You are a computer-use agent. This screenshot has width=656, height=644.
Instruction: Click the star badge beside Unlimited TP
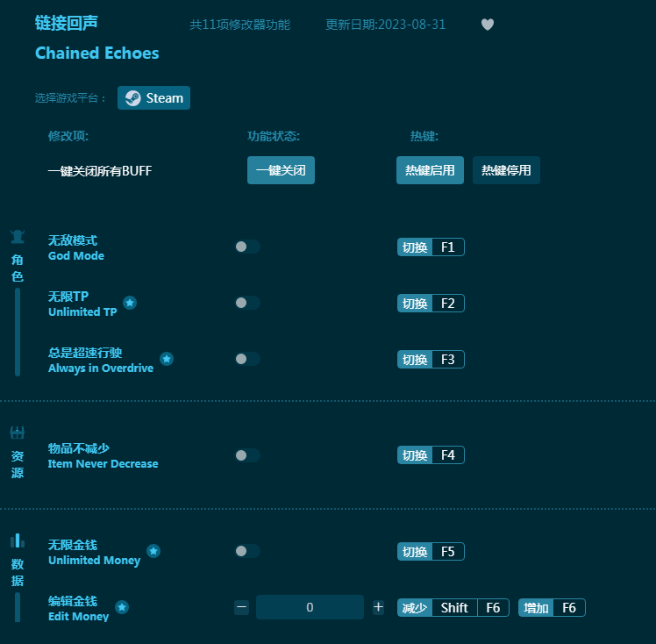(x=130, y=303)
